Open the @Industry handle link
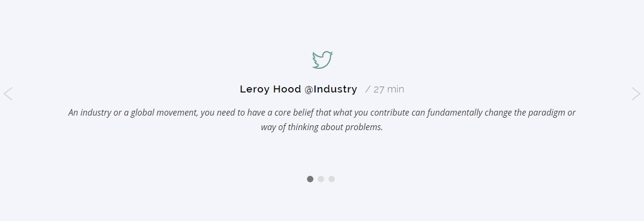The width and height of the screenshot is (644, 221). [331, 89]
